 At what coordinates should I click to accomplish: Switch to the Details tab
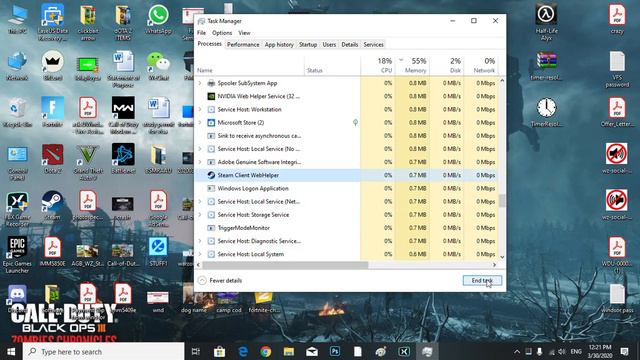point(349,44)
